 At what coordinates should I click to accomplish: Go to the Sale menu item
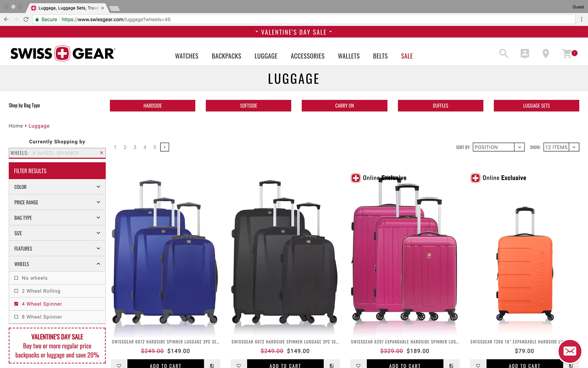pos(407,56)
